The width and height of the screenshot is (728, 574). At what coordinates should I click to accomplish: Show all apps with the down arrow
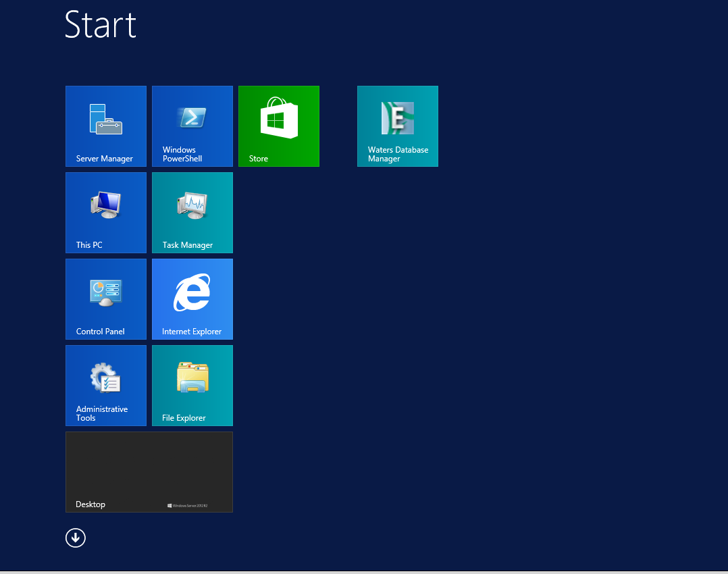pos(76,538)
